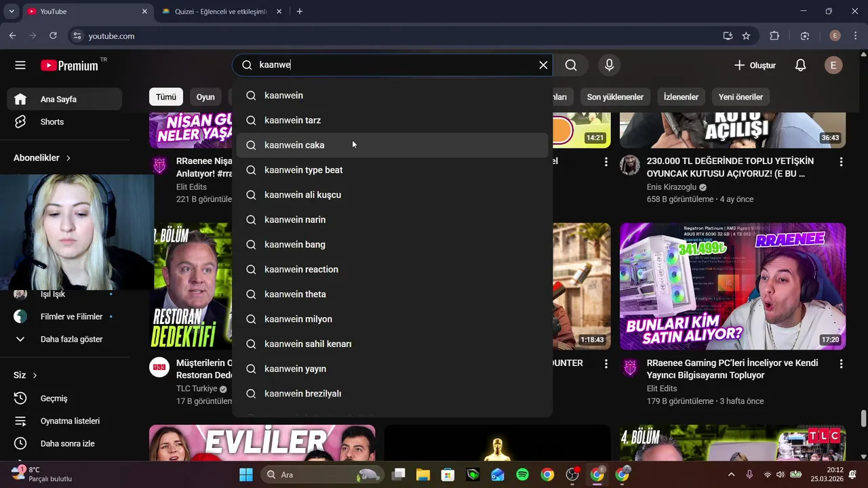Screen dimensions: 868x488
Task: Click the page vertical scrollbar thumb
Action: point(863,418)
